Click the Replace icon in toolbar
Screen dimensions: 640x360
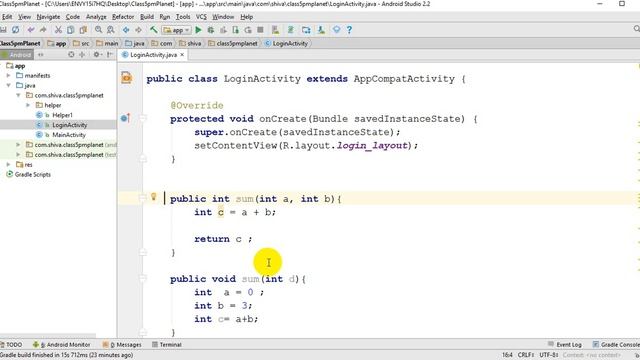111,30
